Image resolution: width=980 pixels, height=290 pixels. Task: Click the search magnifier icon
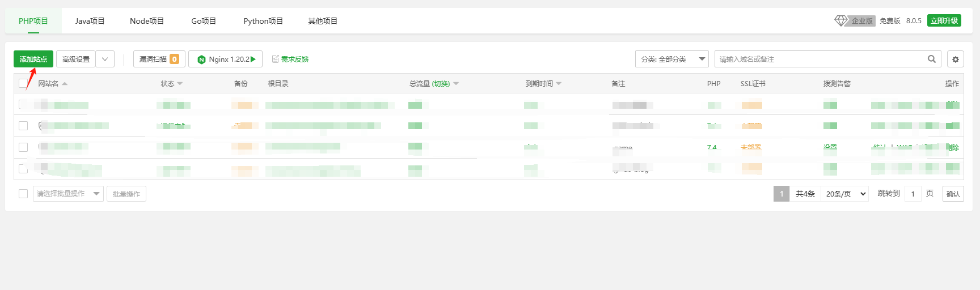click(932, 59)
